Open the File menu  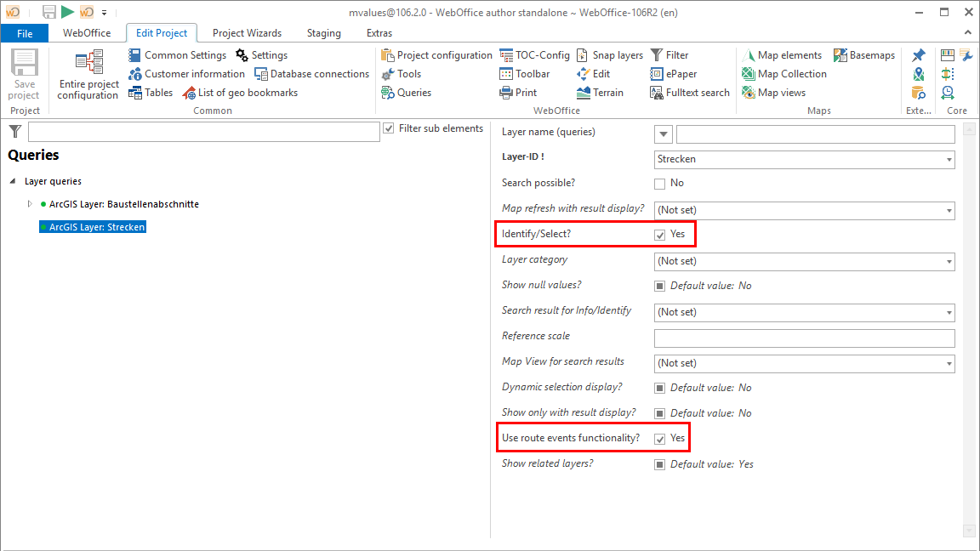(25, 32)
